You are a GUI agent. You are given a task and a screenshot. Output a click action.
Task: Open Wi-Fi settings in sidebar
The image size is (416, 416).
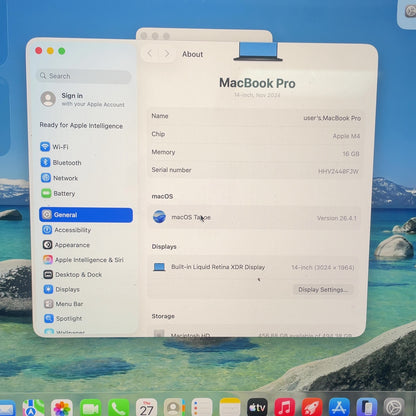(x=54, y=147)
